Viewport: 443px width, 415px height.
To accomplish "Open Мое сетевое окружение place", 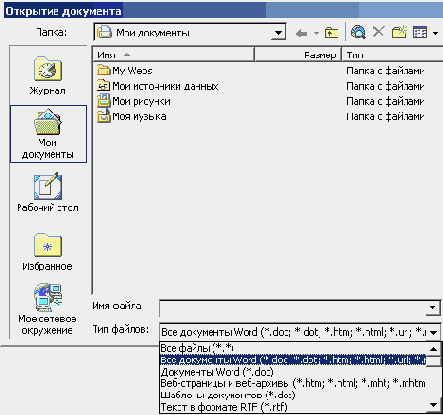I will (x=48, y=309).
